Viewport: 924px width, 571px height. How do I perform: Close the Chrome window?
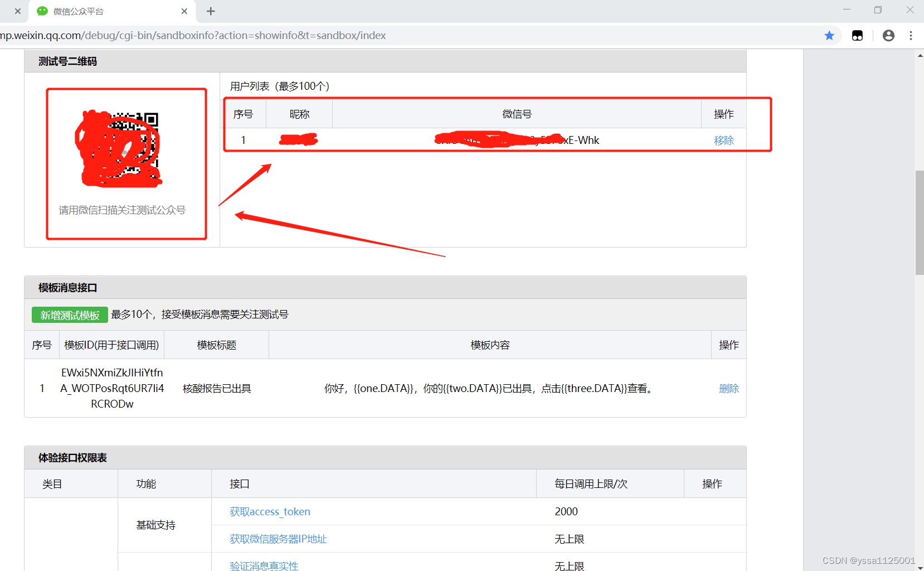[x=910, y=10]
